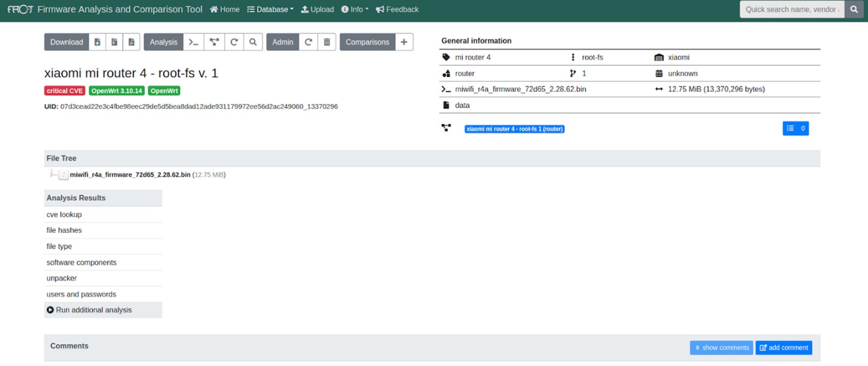Click show comments button
The width and height of the screenshot is (868, 366).
point(722,348)
